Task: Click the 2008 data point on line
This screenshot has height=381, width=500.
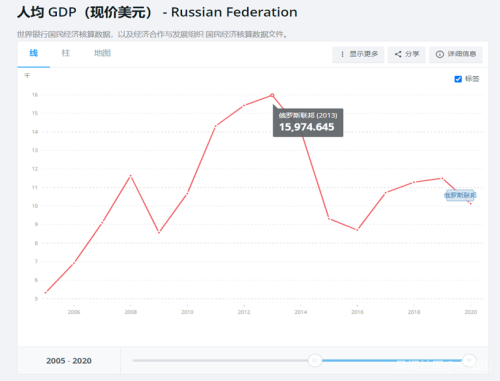Action: [x=131, y=176]
